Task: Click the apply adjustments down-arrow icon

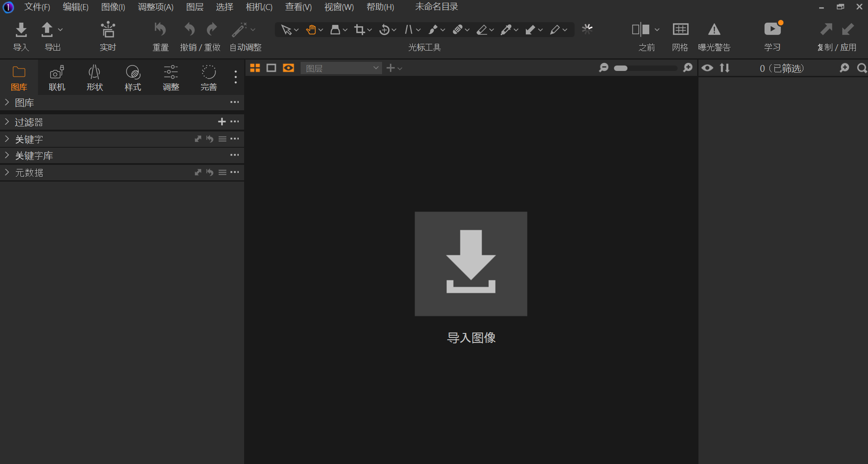Action: (x=848, y=30)
